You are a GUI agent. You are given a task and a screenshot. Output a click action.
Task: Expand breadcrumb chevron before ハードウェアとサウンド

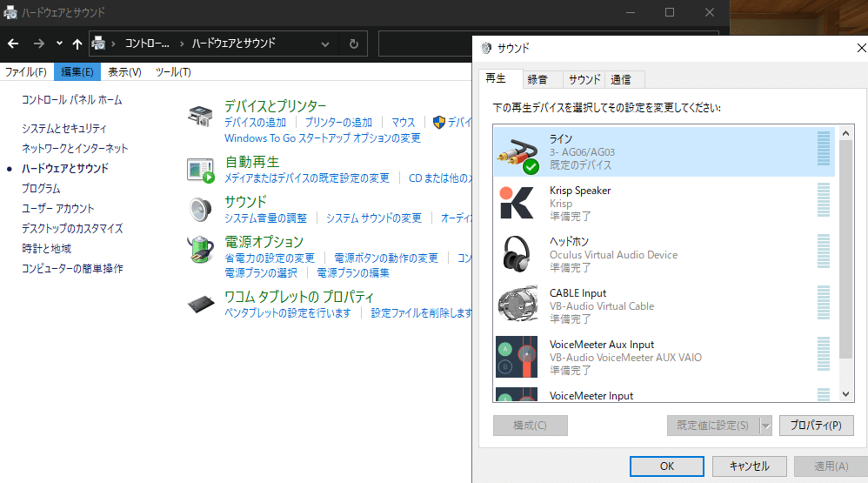click(182, 44)
